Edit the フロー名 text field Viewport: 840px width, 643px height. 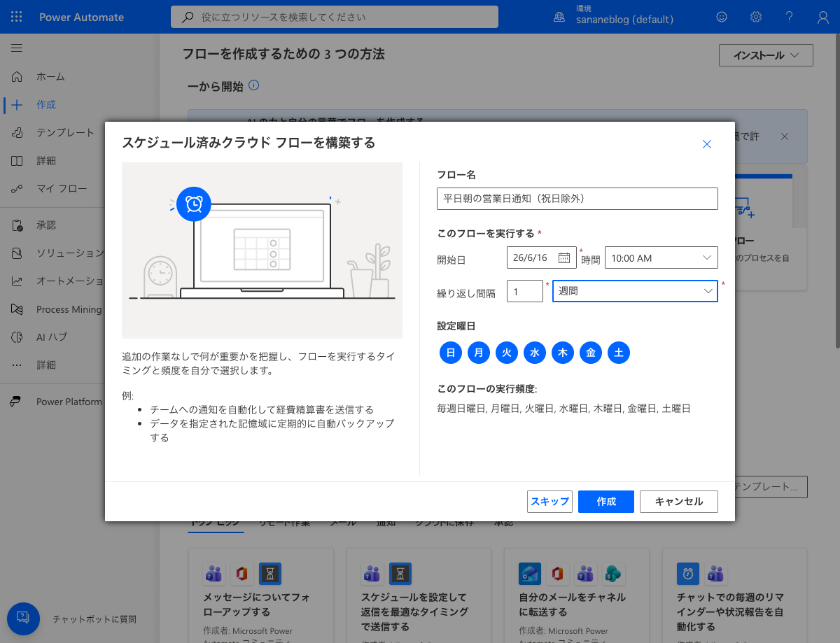tap(577, 199)
